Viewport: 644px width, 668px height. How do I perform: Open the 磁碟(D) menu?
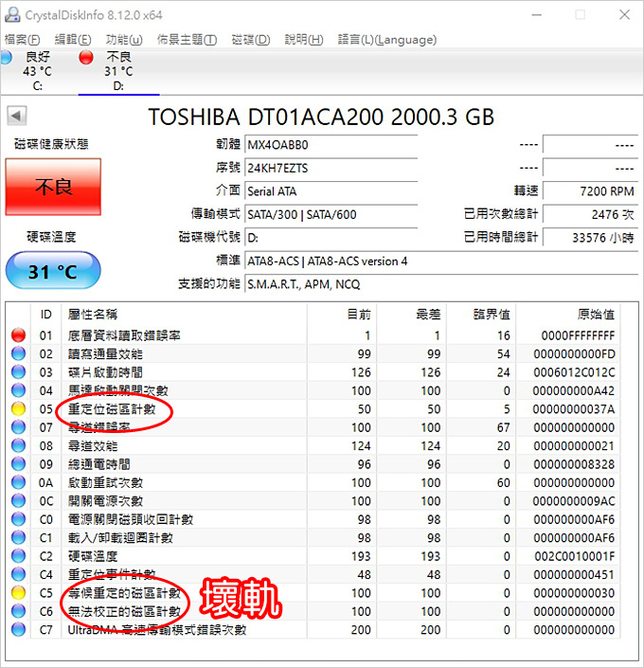250,40
